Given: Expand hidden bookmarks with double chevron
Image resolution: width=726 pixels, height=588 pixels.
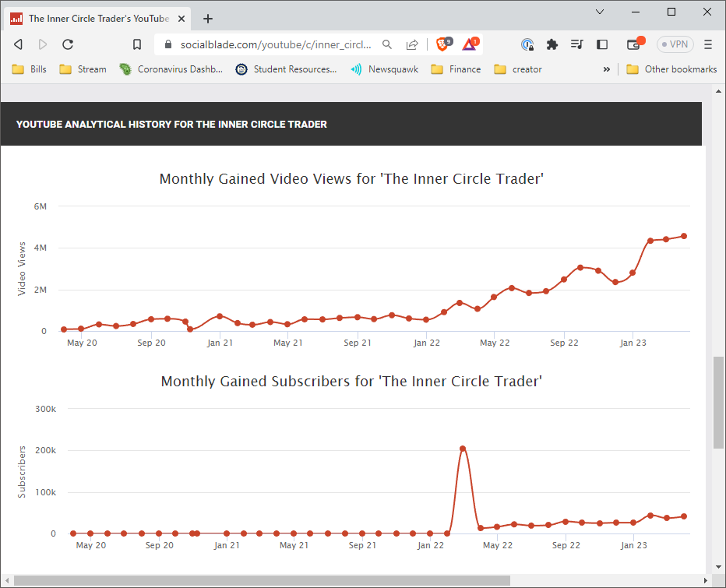Looking at the screenshot, I should (607, 69).
